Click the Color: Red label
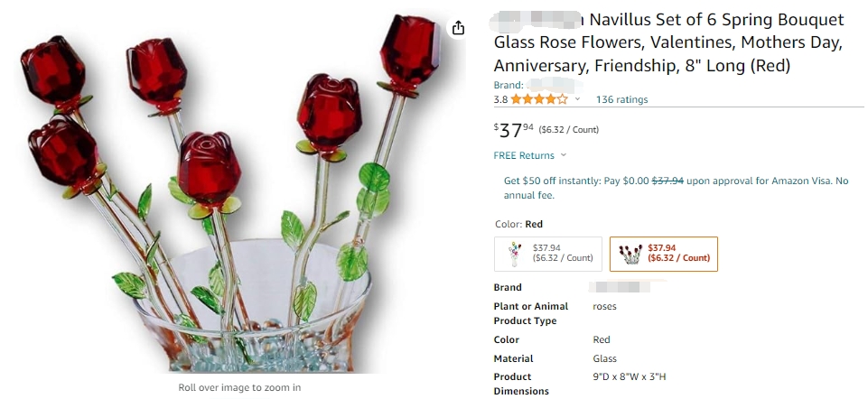Viewport: 868px width, 399px height. pos(518,224)
